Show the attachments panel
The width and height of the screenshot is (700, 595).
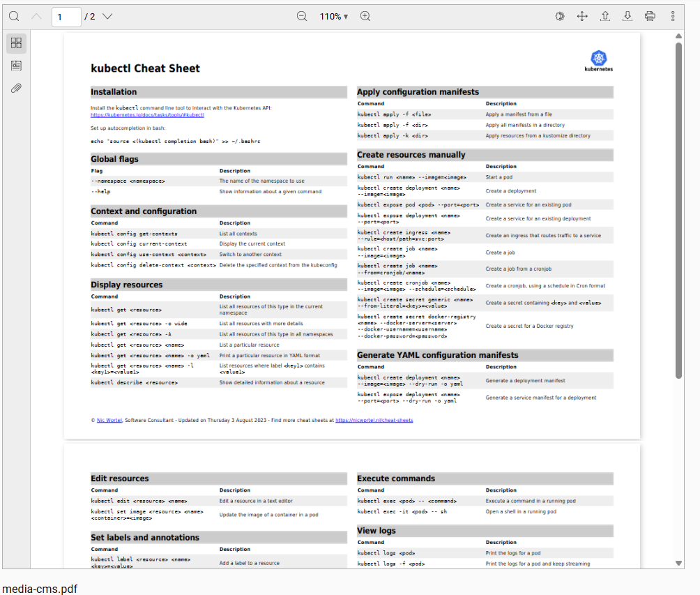[x=16, y=88]
